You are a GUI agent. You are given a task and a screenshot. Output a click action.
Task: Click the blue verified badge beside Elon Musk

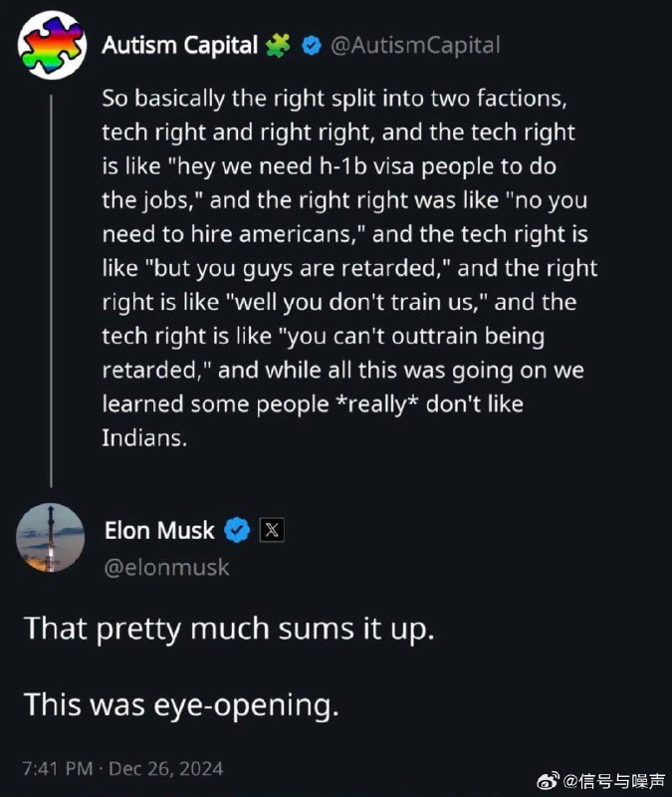point(236,530)
